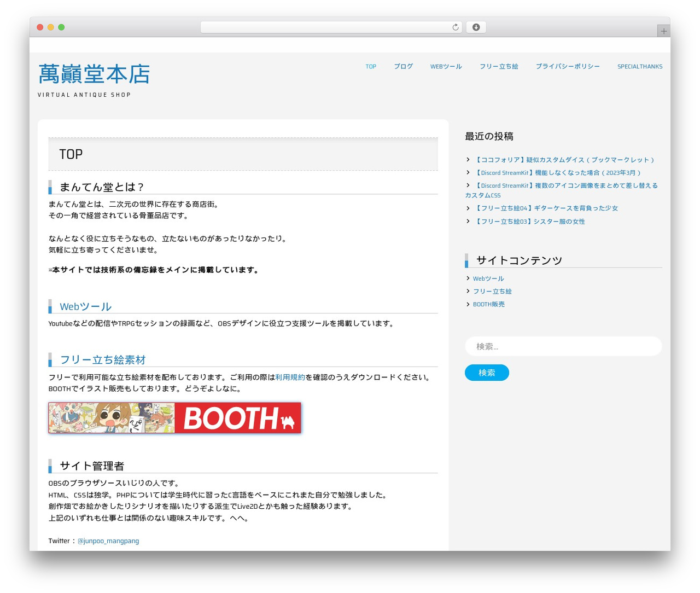Click the blue 検索 submit button
This screenshot has width=700, height=593.
(487, 373)
